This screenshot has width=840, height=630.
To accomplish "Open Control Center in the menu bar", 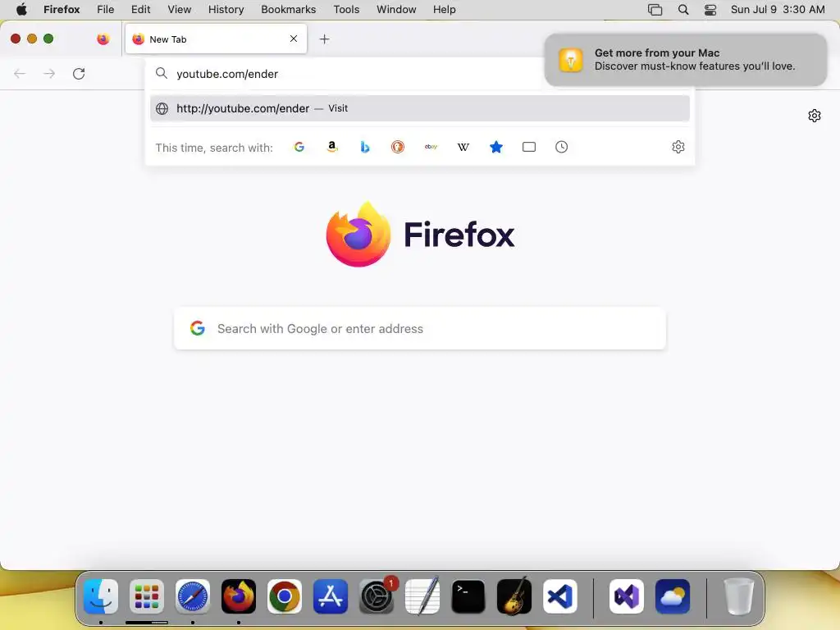I will (x=710, y=10).
